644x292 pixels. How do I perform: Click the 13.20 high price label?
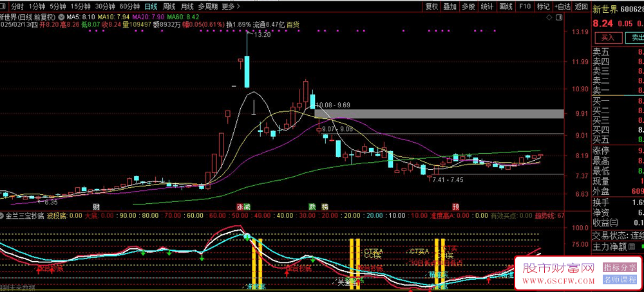coord(263,35)
